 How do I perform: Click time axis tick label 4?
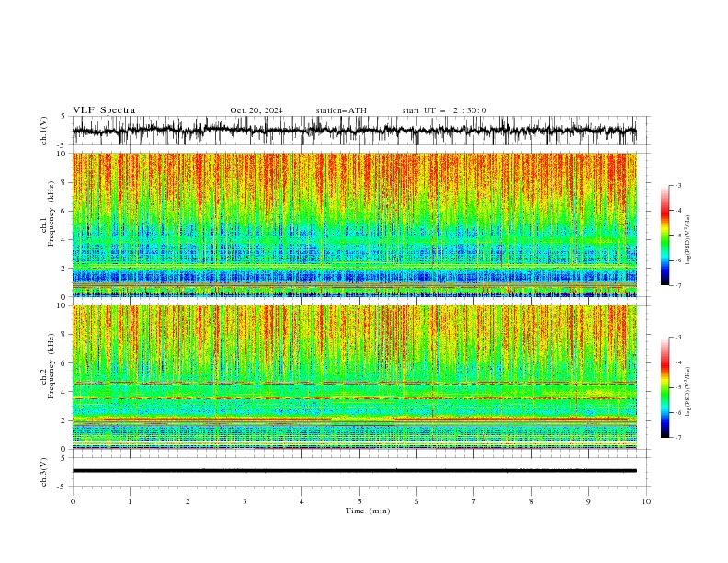pos(301,501)
